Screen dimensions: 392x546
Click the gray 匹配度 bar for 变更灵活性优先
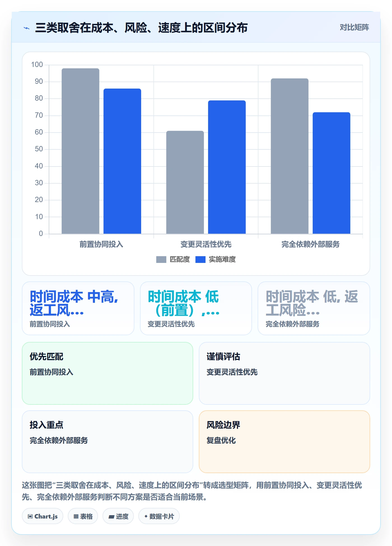tap(185, 182)
